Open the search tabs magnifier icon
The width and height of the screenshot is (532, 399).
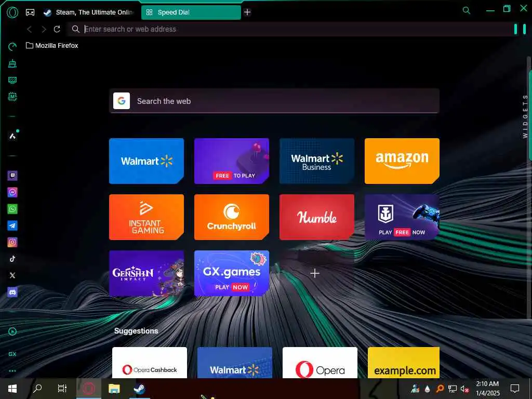click(467, 10)
